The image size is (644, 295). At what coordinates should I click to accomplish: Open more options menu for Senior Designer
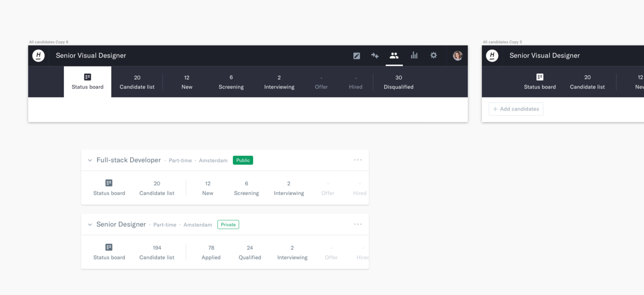tap(358, 224)
